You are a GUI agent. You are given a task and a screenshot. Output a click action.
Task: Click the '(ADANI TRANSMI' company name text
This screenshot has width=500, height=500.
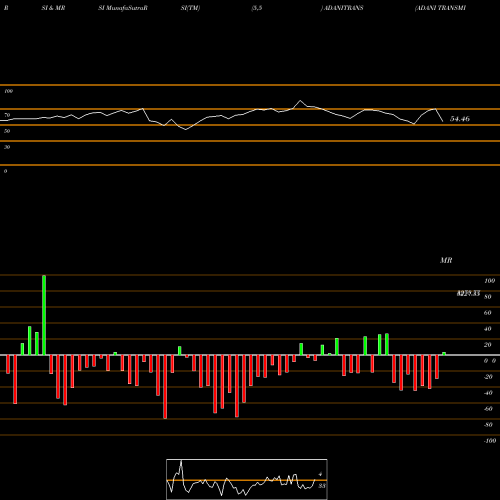pyautogui.click(x=440, y=8)
